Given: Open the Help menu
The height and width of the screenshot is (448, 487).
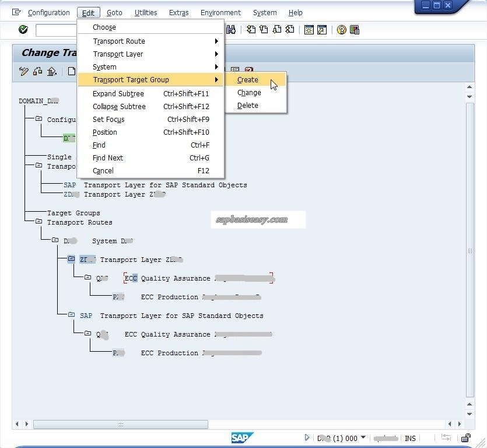Looking at the screenshot, I should (295, 13).
